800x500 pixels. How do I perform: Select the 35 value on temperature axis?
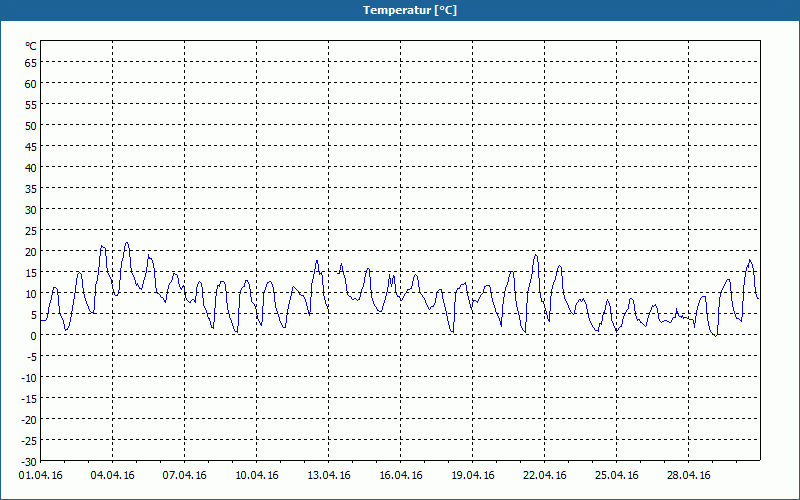31,189
